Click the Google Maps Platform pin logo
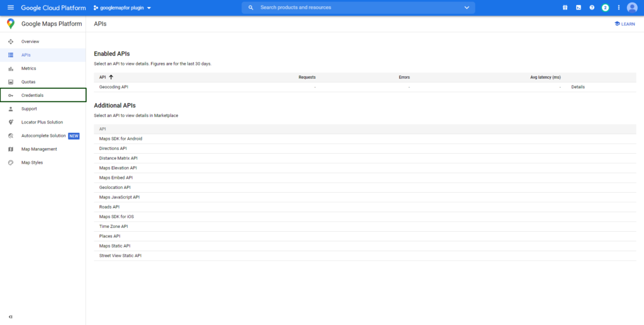The width and height of the screenshot is (644, 325). 11,24
